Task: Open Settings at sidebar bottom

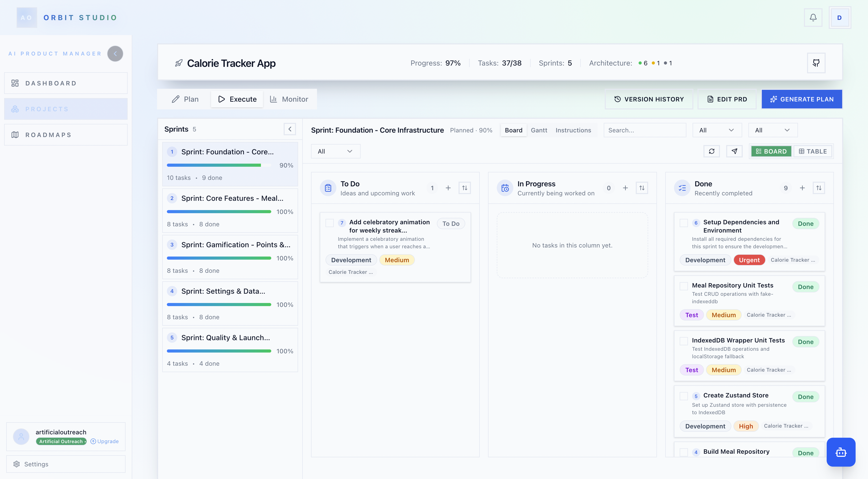Action: click(x=66, y=464)
